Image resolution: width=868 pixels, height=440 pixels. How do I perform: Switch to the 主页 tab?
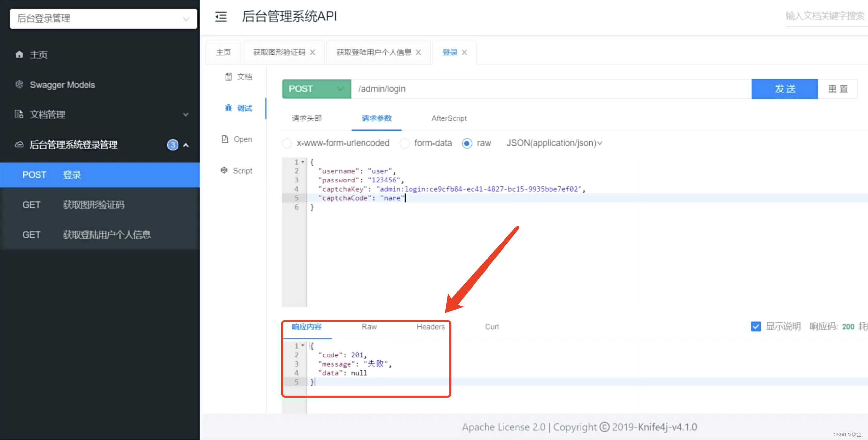(x=224, y=52)
